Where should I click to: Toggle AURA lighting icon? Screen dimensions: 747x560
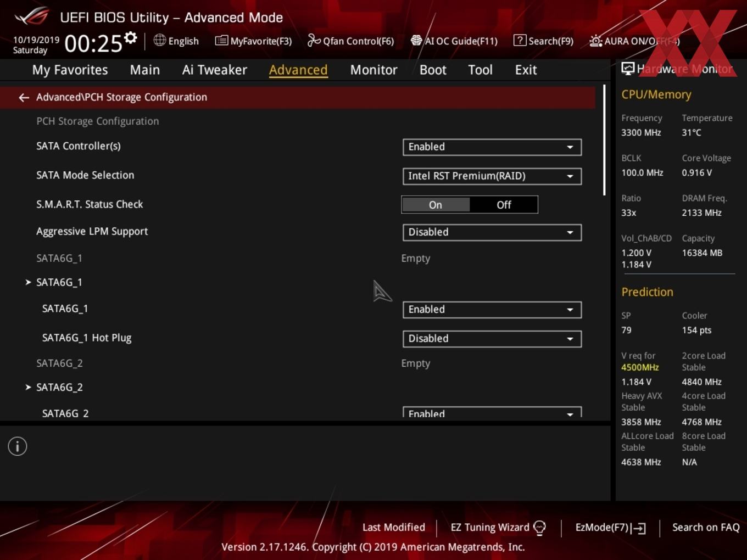point(595,41)
